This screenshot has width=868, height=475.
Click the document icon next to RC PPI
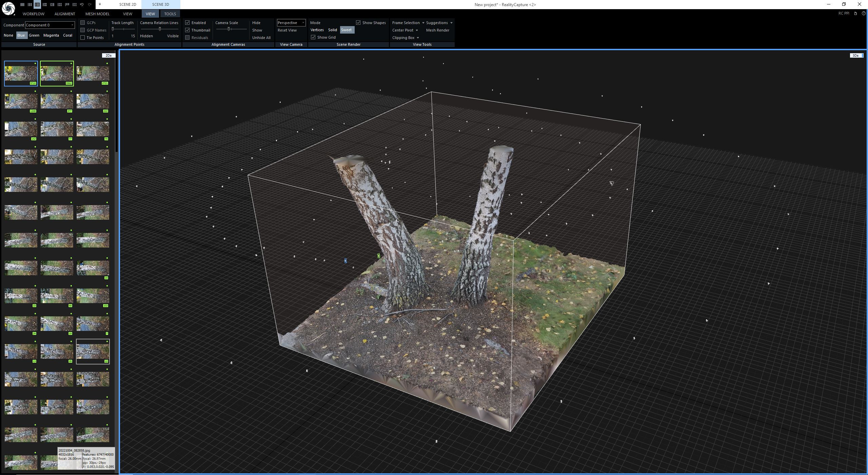855,13
